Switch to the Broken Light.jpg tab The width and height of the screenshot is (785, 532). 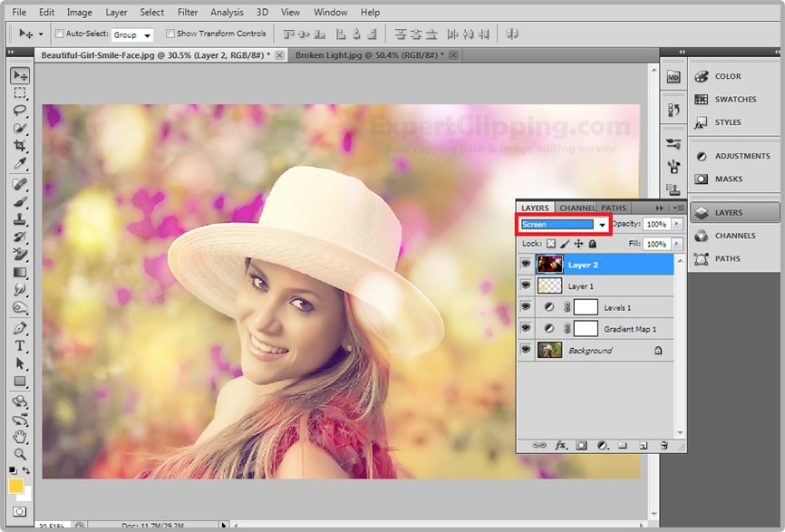coord(370,55)
